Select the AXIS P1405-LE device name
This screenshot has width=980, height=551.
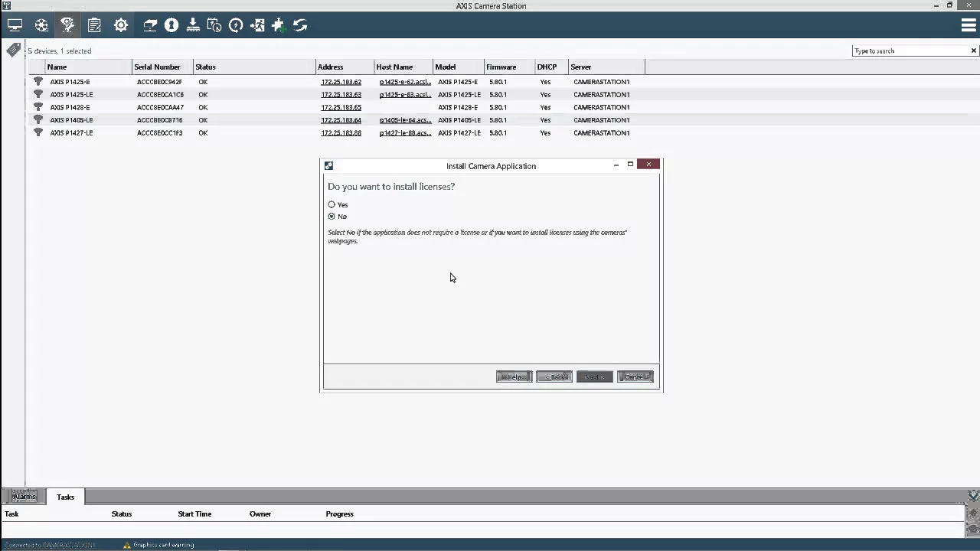click(71, 120)
